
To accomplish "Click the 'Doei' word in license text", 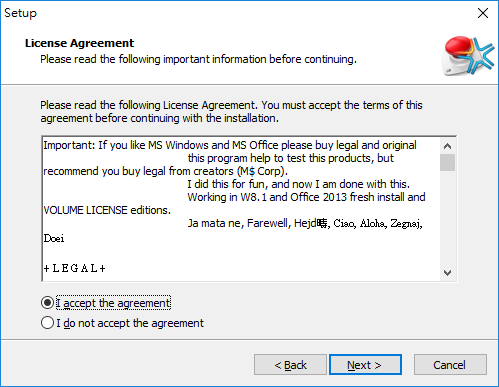I will [x=54, y=238].
